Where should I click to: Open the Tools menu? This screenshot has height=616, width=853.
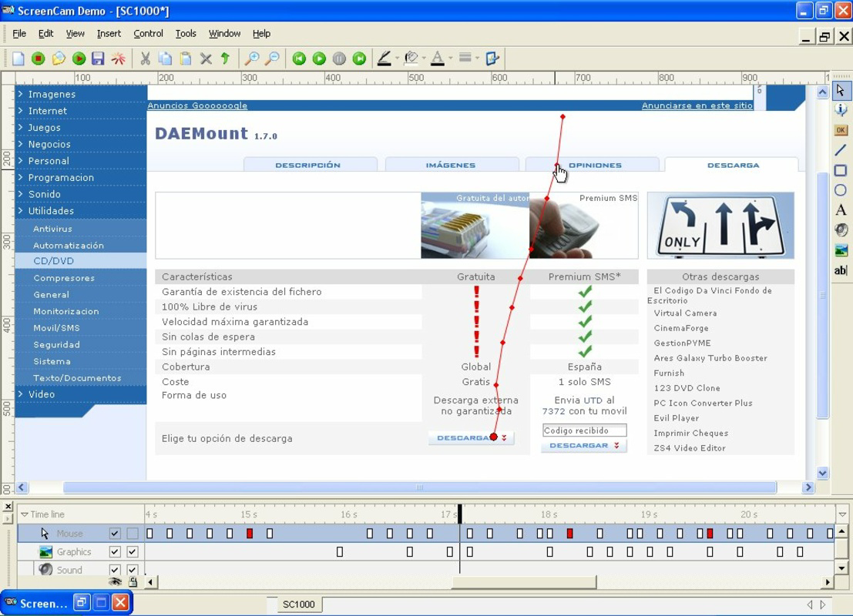coord(186,34)
